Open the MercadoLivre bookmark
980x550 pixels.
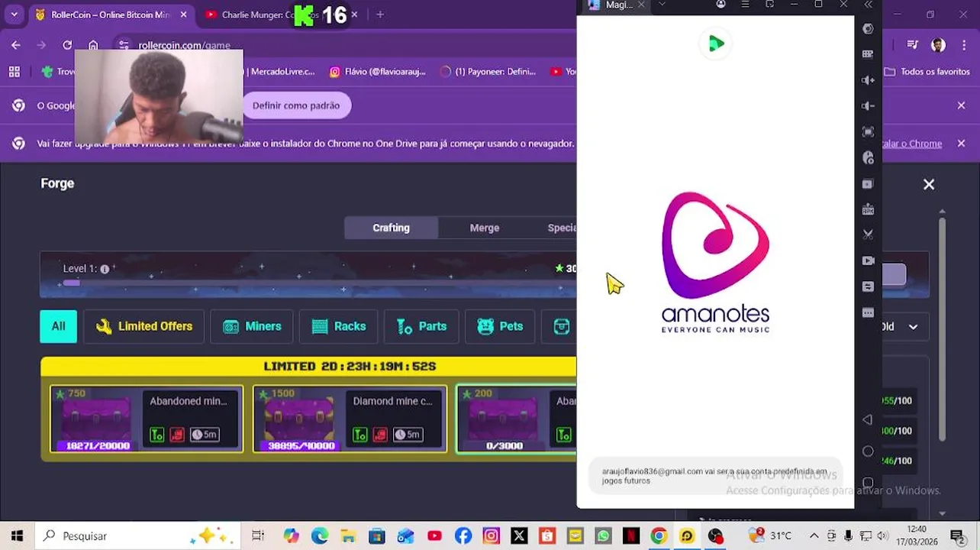pyautogui.click(x=281, y=72)
